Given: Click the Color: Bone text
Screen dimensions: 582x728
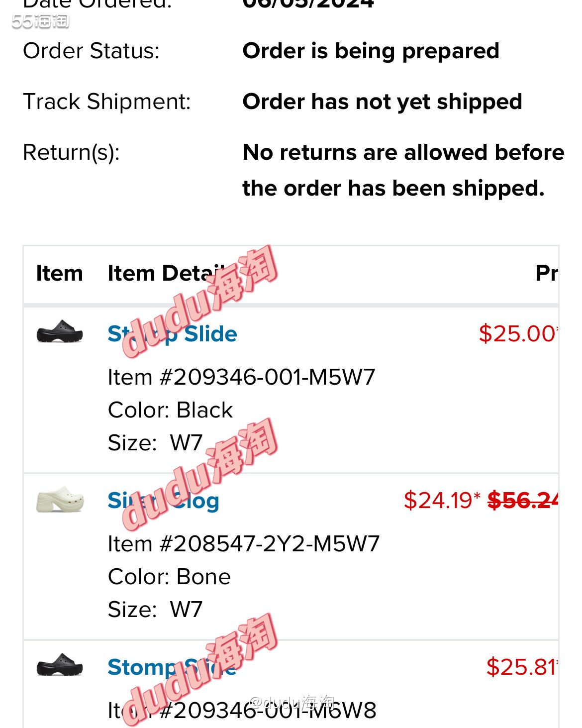Looking at the screenshot, I should pos(169,577).
